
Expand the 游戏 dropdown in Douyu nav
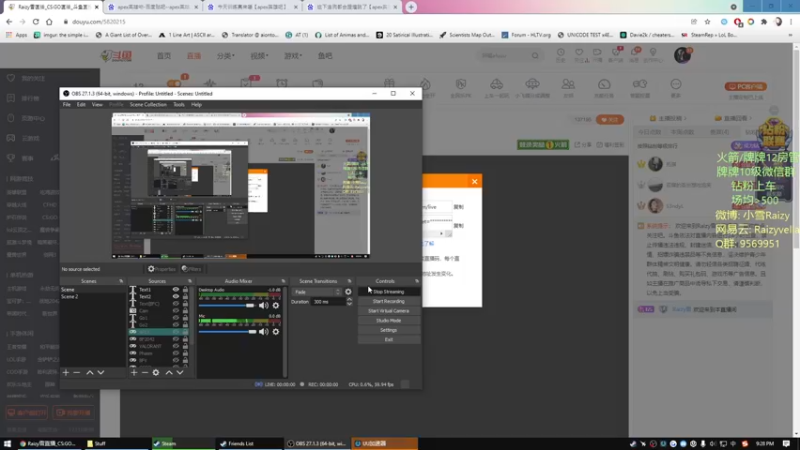click(293, 56)
